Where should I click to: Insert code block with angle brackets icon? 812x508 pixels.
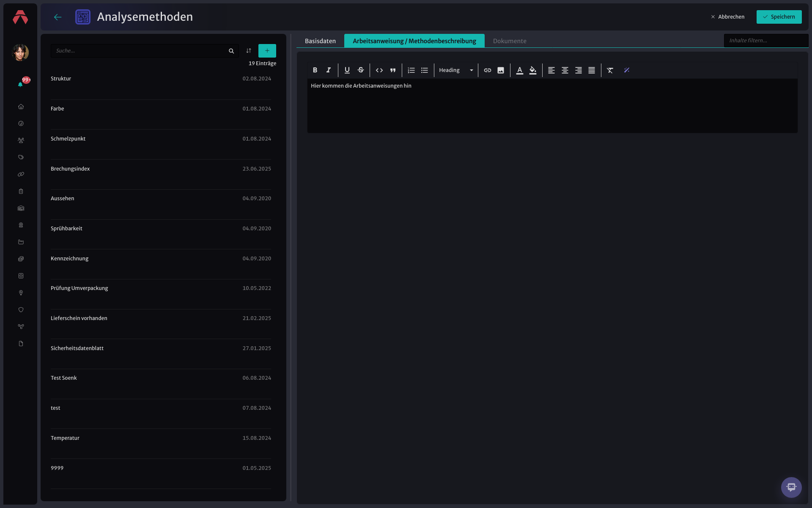coord(379,70)
